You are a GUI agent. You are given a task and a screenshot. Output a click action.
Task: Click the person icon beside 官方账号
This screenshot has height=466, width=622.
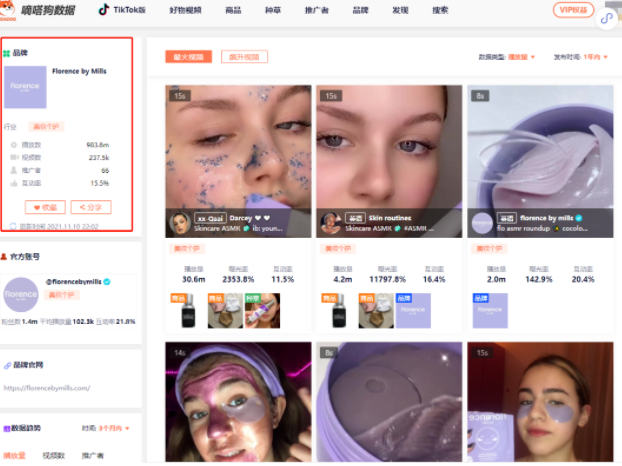tap(4, 257)
